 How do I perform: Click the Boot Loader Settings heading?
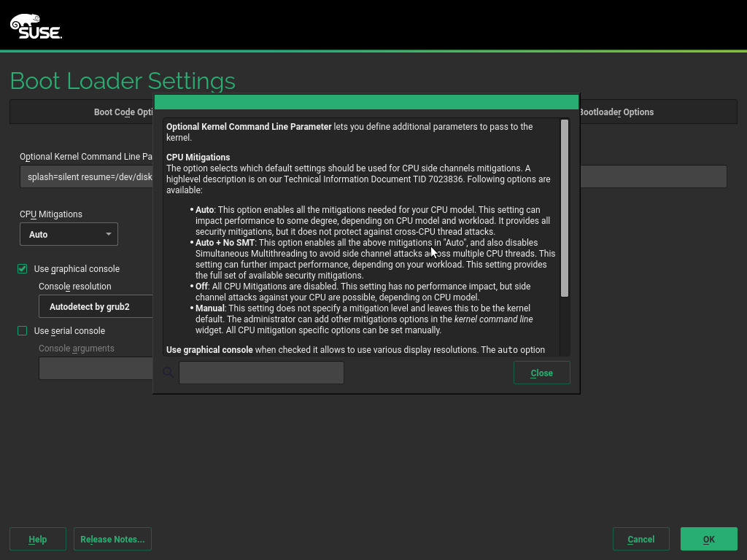123,80
